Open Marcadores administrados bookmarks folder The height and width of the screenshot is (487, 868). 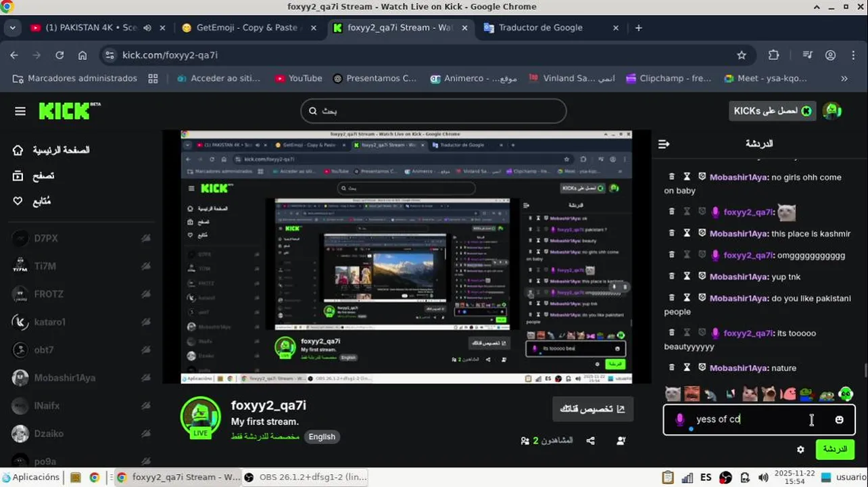click(75, 78)
